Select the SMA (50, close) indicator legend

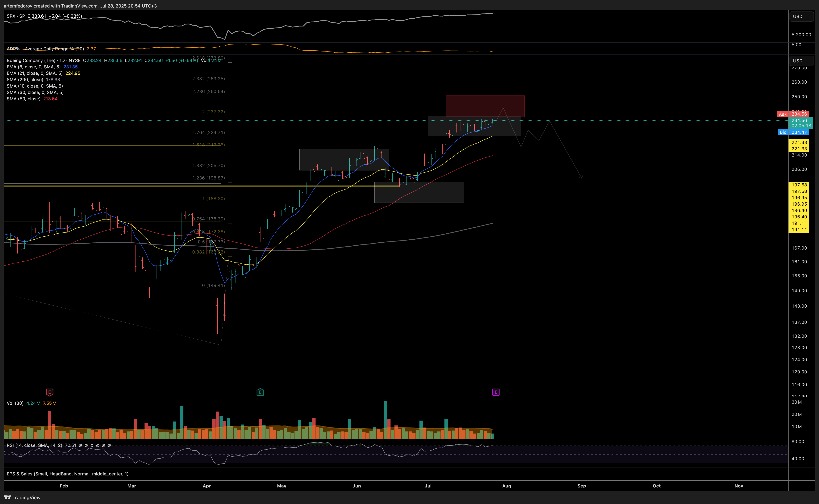click(x=23, y=99)
